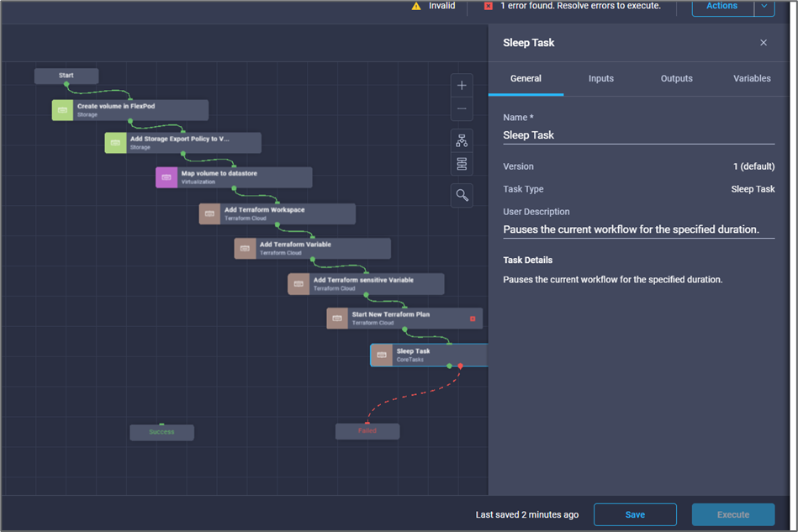The image size is (798, 532).
Task: Click the Sleep Task green success connector
Action: pos(449,366)
